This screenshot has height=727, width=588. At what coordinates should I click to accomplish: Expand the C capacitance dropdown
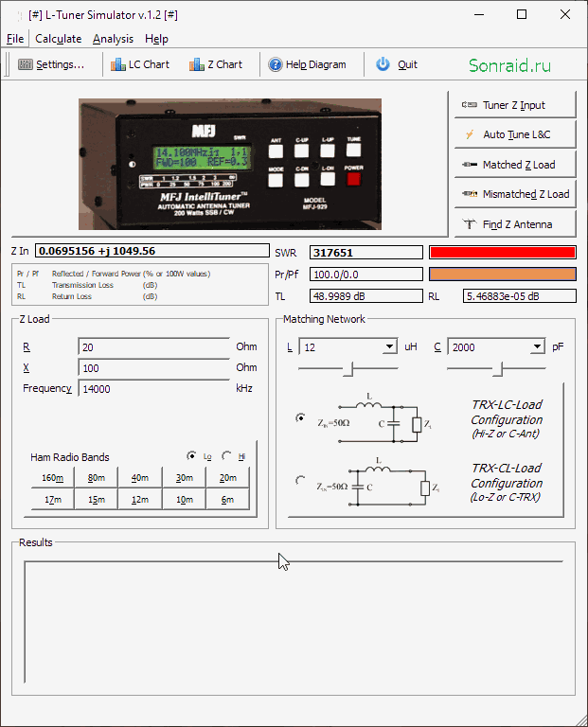click(x=537, y=346)
